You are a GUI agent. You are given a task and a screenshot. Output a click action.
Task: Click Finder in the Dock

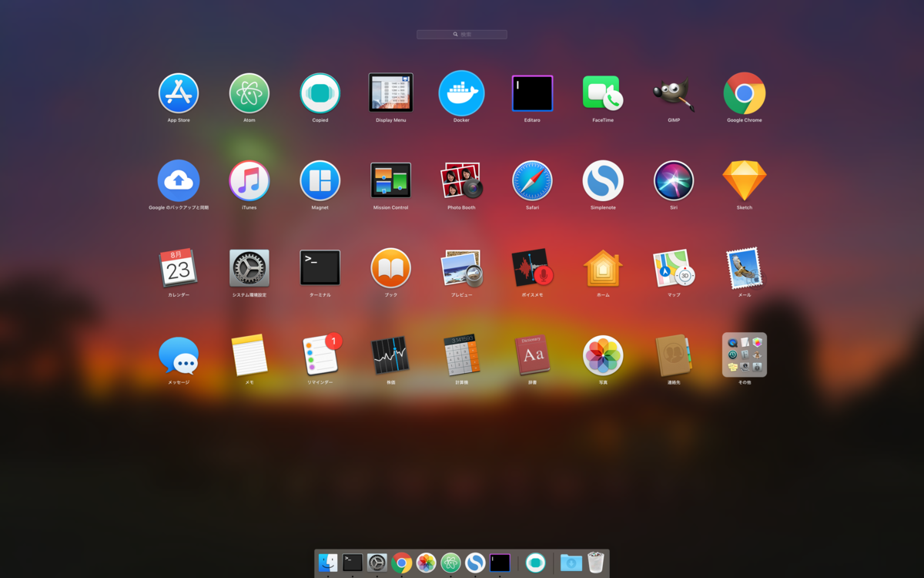[x=328, y=563]
